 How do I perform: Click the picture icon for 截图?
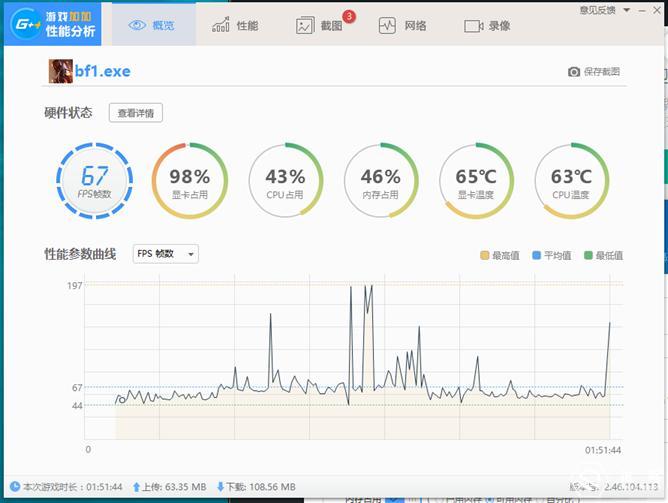click(x=305, y=26)
